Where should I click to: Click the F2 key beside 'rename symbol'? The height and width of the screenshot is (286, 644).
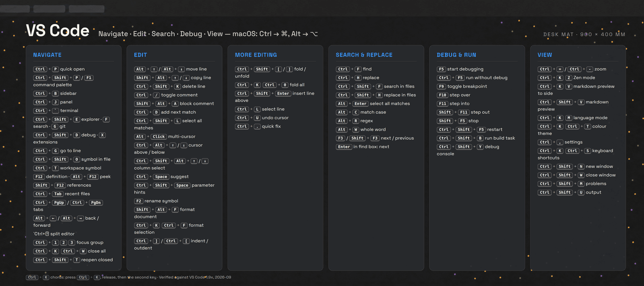coord(138,201)
